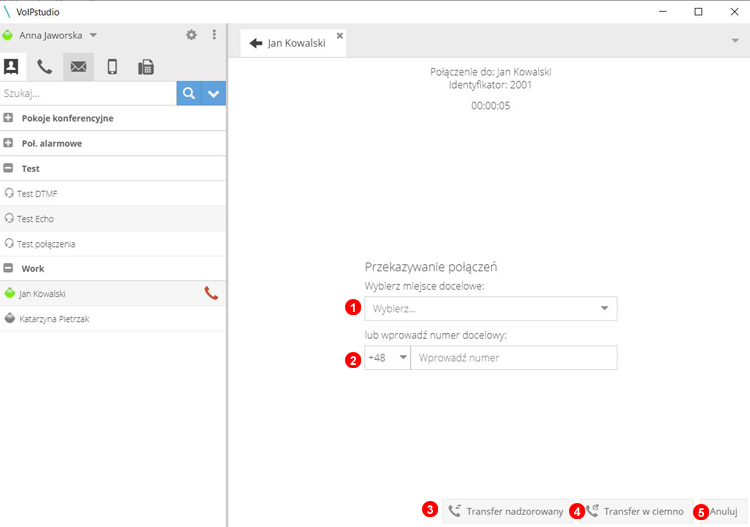Open the fax tab icon

point(145,67)
